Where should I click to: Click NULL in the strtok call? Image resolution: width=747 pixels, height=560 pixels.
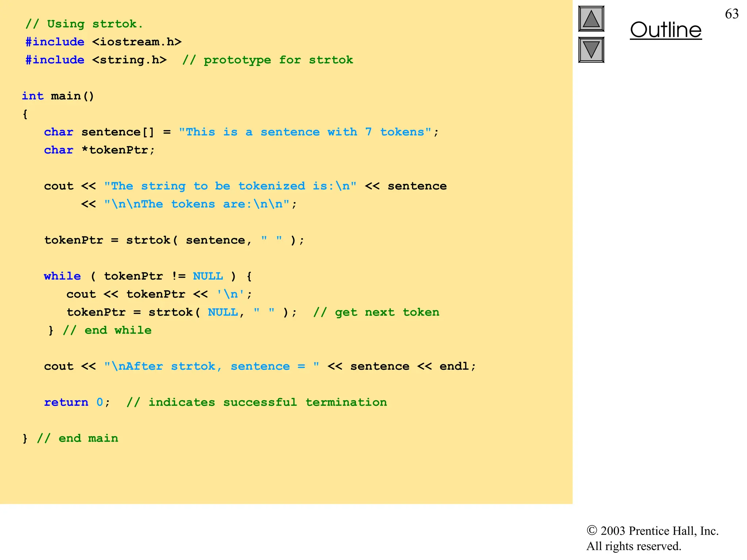tap(222, 312)
